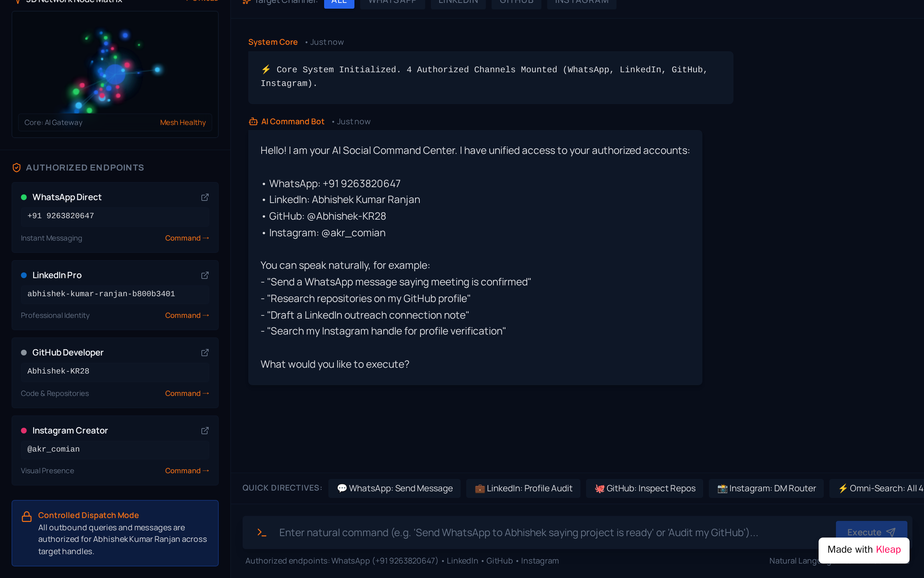This screenshot has width=924, height=578.
Task: Choose LinkedIn: Profile Audit quick directive
Action: [x=523, y=488]
